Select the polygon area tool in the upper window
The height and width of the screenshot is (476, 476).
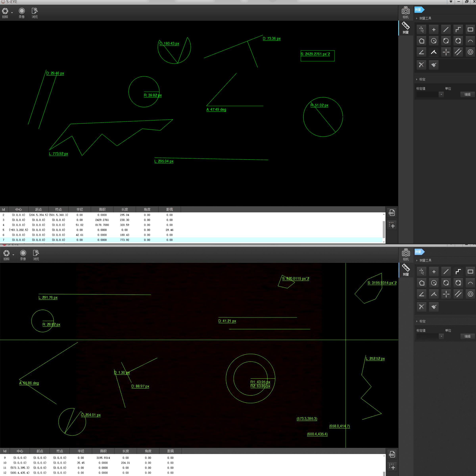(x=421, y=41)
